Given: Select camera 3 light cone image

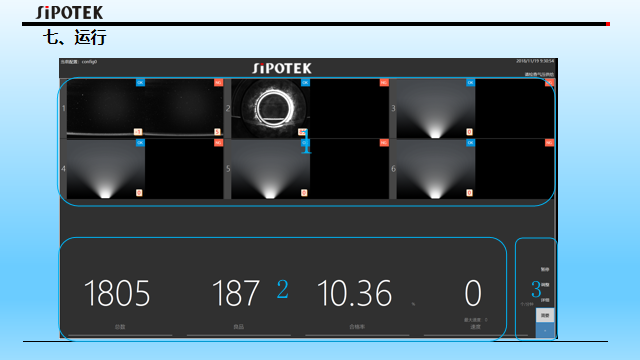Looking at the screenshot, I should 436,108.
